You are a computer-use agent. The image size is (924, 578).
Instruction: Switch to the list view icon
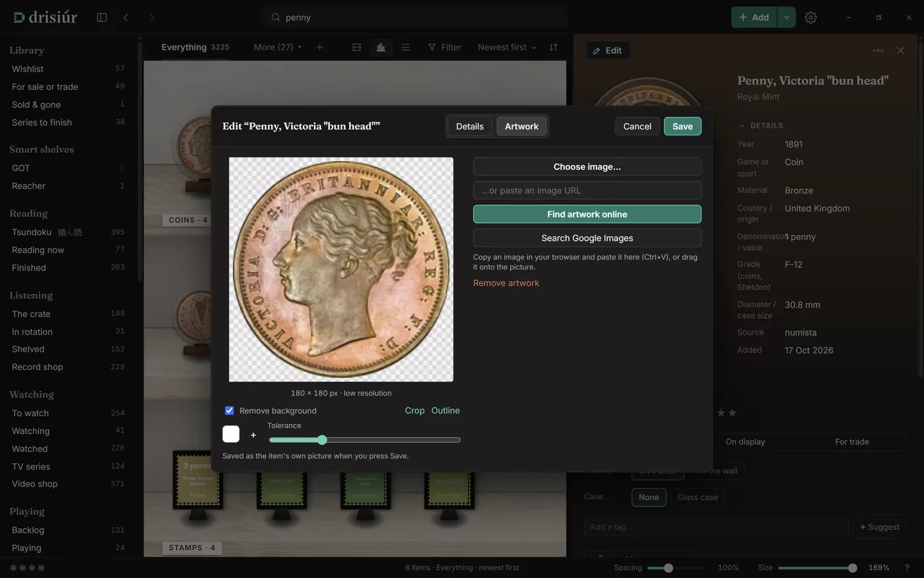click(405, 47)
